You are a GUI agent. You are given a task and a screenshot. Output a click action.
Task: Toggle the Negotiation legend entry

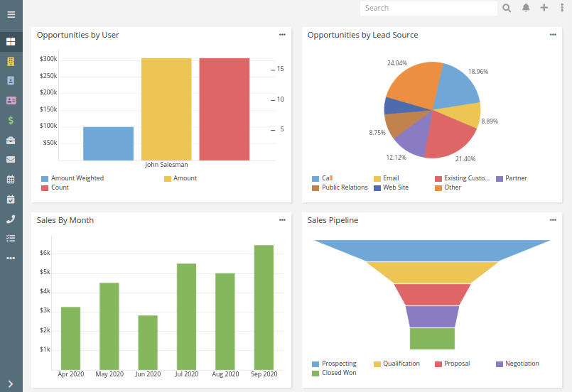[518, 364]
